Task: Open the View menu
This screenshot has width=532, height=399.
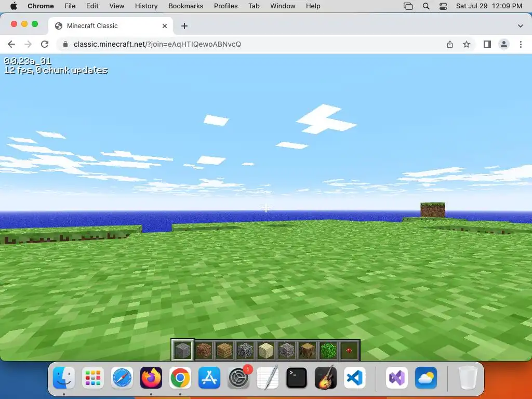Action: (117, 6)
